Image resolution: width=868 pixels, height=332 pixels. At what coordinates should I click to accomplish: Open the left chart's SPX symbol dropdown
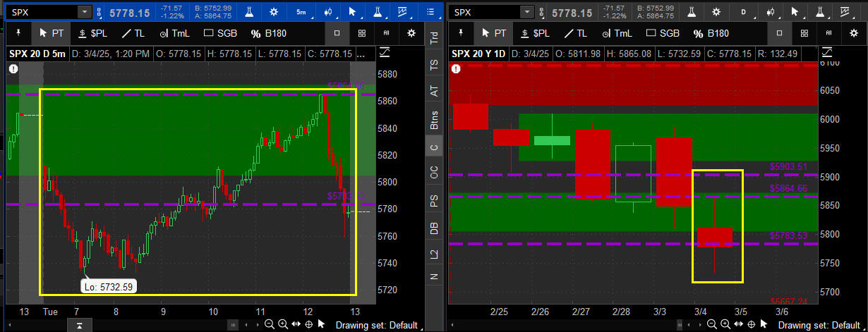click(x=85, y=12)
